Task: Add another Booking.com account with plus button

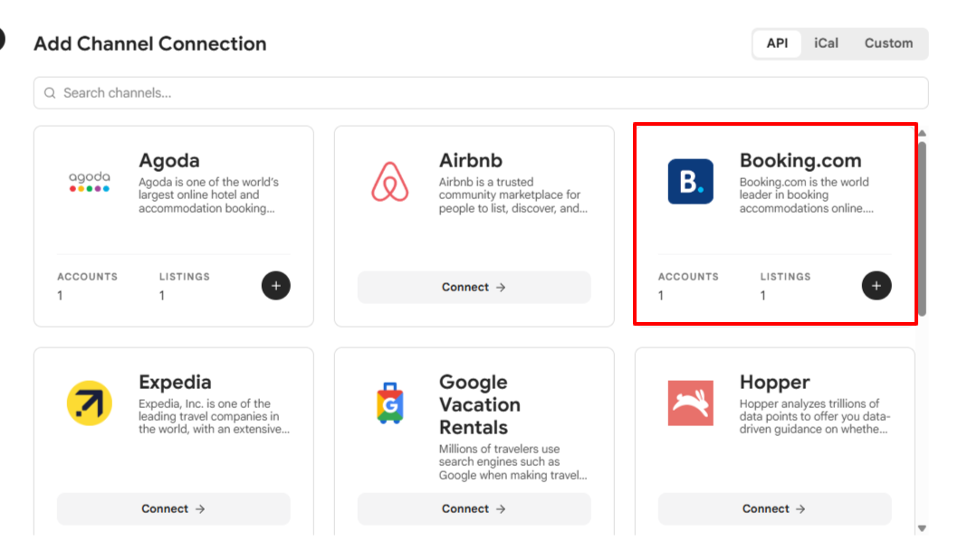Action: pos(877,286)
